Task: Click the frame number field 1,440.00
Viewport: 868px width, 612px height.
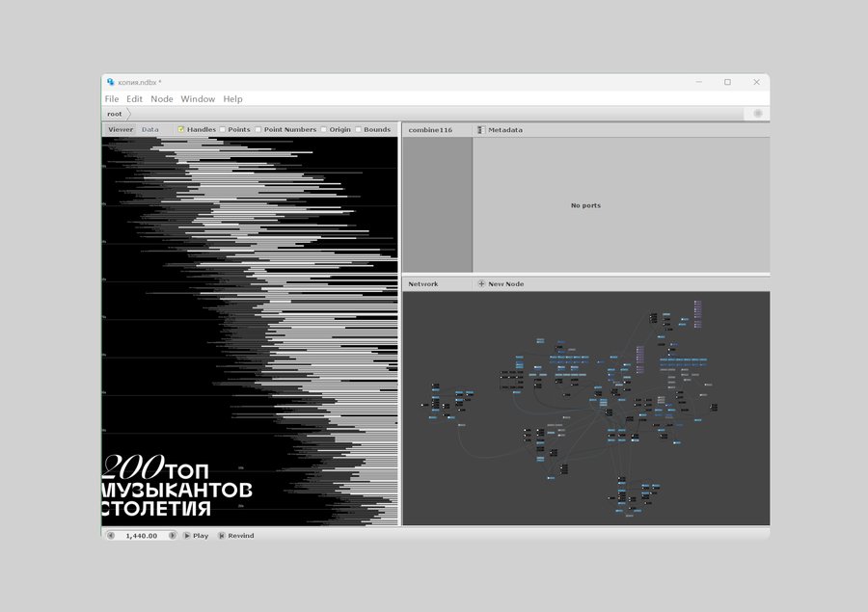Action: point(141,536)
